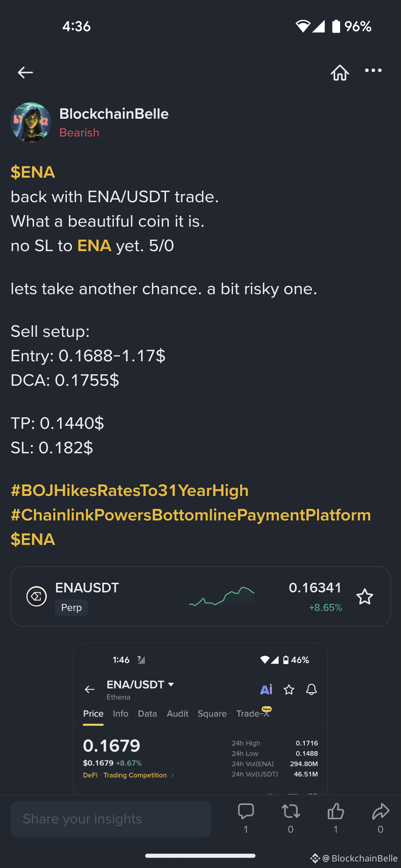Tap the $ENA cashtag at top
401x868 pixels.
(33, 172)
